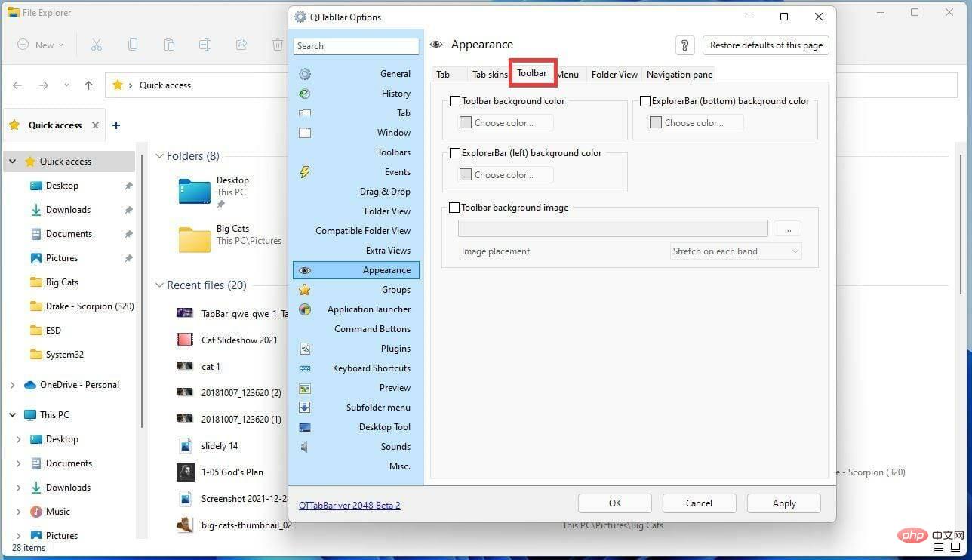The width and height of the screenshot is (972, 560).
Task: Click the General gear icon in sidebar
Action: click(x=305, y=74)
